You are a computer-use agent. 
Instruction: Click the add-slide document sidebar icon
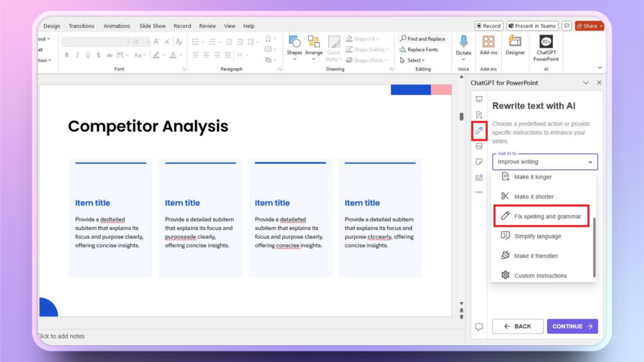[479, 115]
